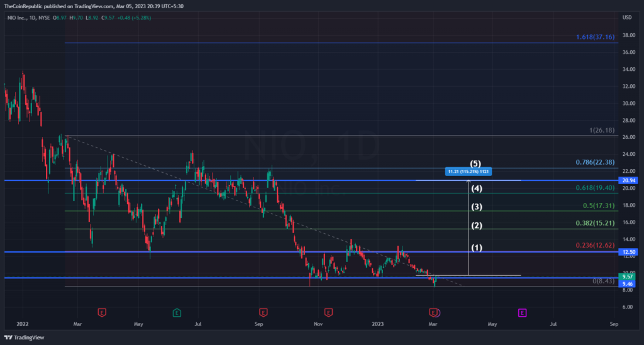Open the red earnings marker above the Nov label
The height and width of the screenshot is (345, 644).
(x=328, y=313)
